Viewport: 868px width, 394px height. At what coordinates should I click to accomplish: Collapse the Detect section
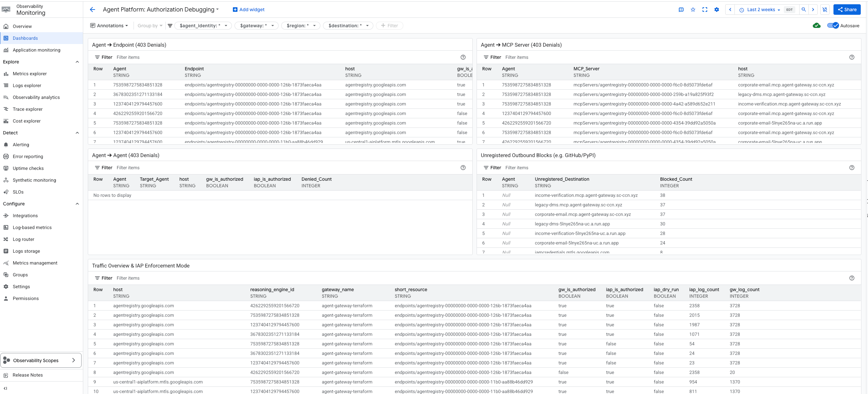pyautogui.click(x=77, y=133)
